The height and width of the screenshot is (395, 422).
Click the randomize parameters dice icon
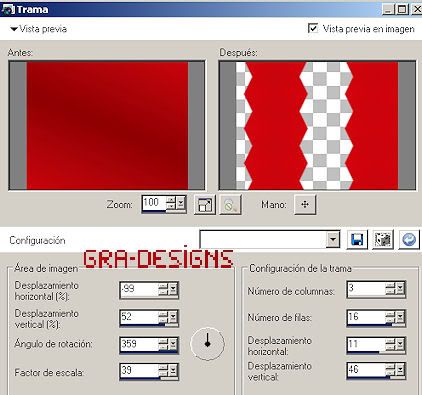pos(383,239)
